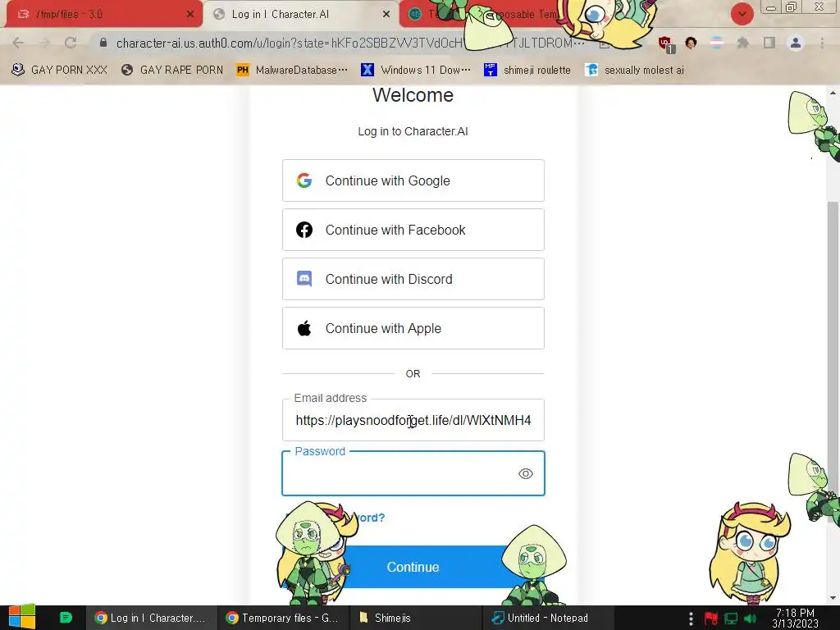Go back using the browser back arrow
This screenshot has width=840, height=630.
18,43
